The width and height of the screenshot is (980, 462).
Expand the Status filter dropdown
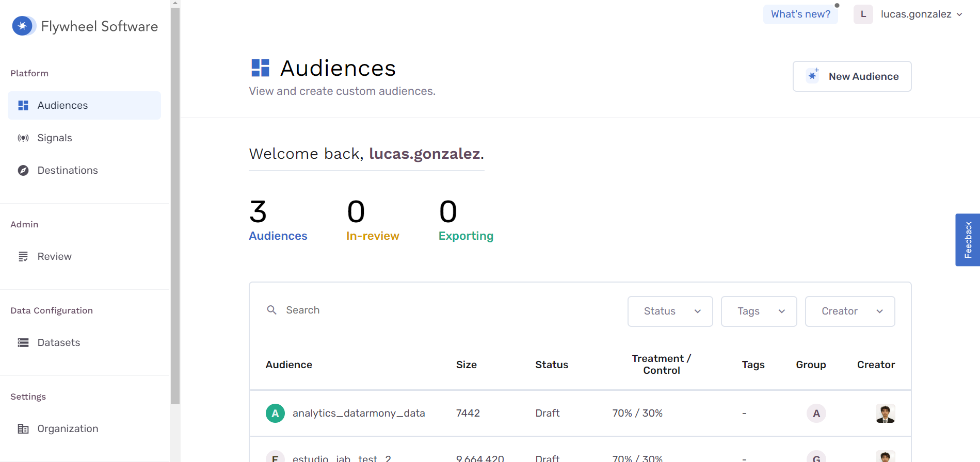[x=670, y=311]
